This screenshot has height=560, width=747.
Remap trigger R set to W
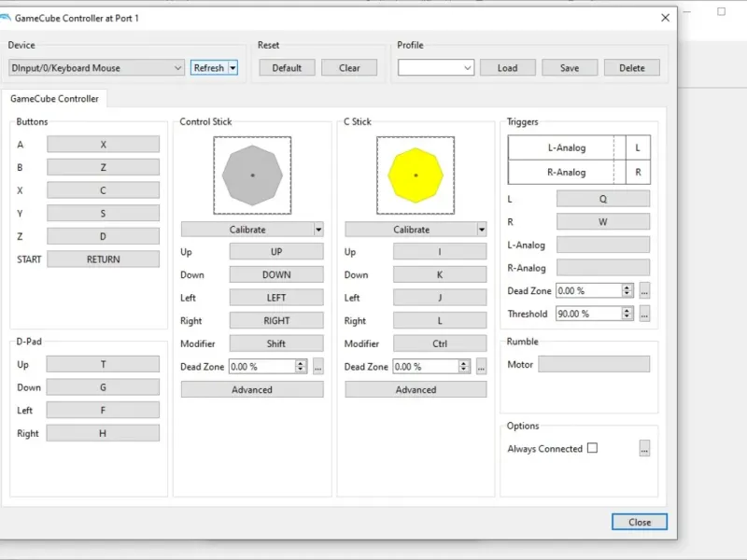(602, 222)
